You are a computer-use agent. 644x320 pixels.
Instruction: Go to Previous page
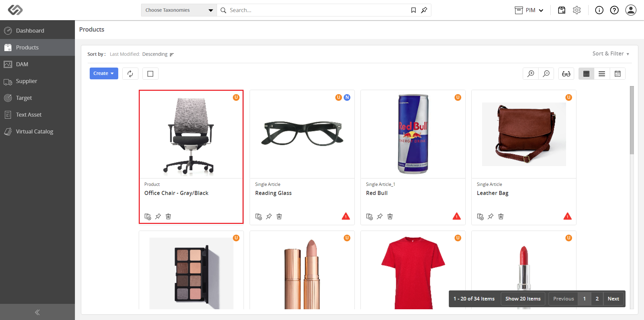point(563,299)
